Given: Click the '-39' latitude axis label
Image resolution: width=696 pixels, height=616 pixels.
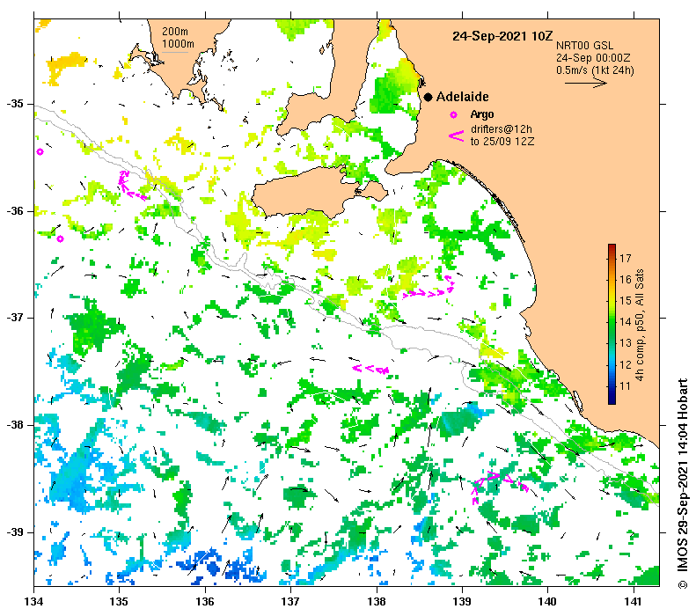Looking at the screenshot, I should tap(15, 532).
